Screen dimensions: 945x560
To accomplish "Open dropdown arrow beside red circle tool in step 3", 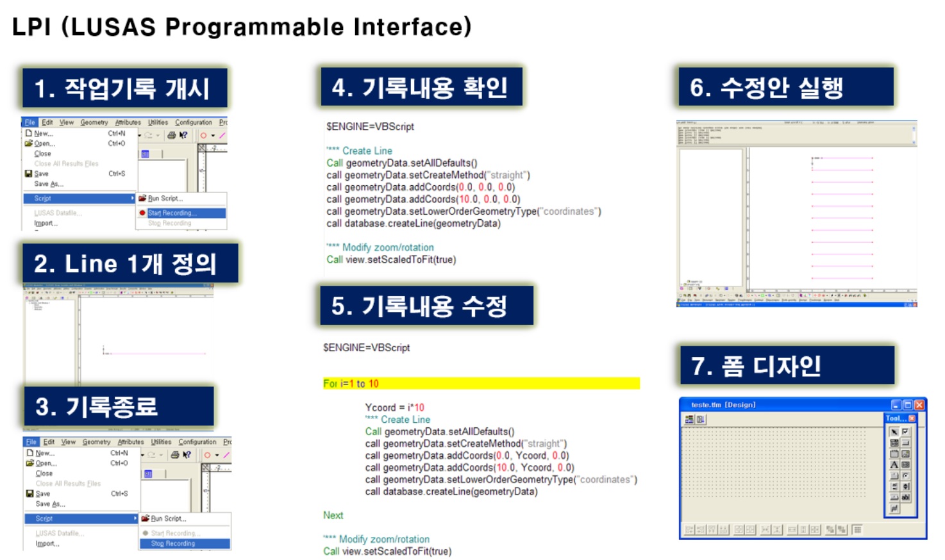I will point(217,456).
